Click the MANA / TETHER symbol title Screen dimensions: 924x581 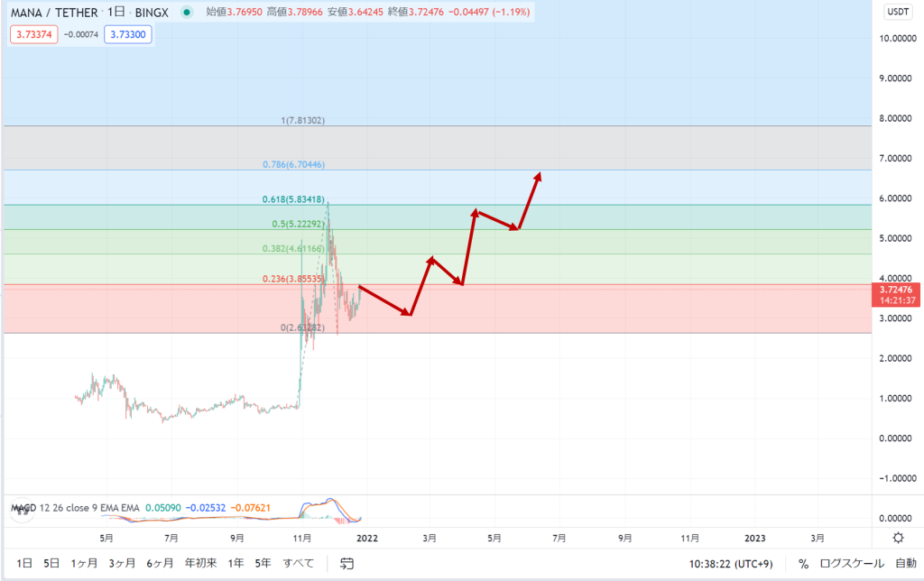(x=56, y=13)
